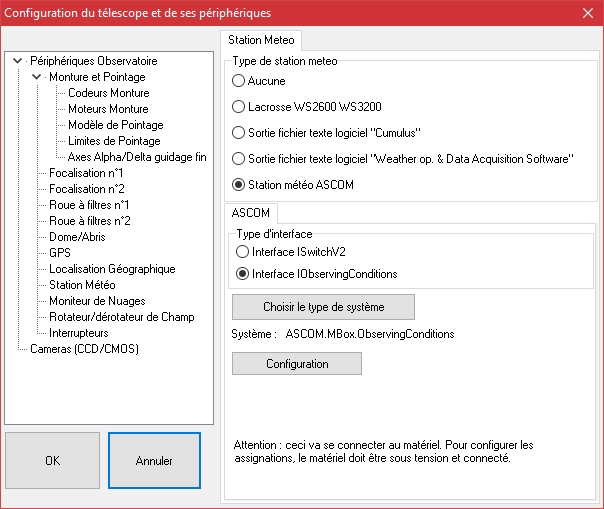This screenshot has width=604, height=509.
Task: Select the Cumulus text file output option
Action: coord(239,132)
